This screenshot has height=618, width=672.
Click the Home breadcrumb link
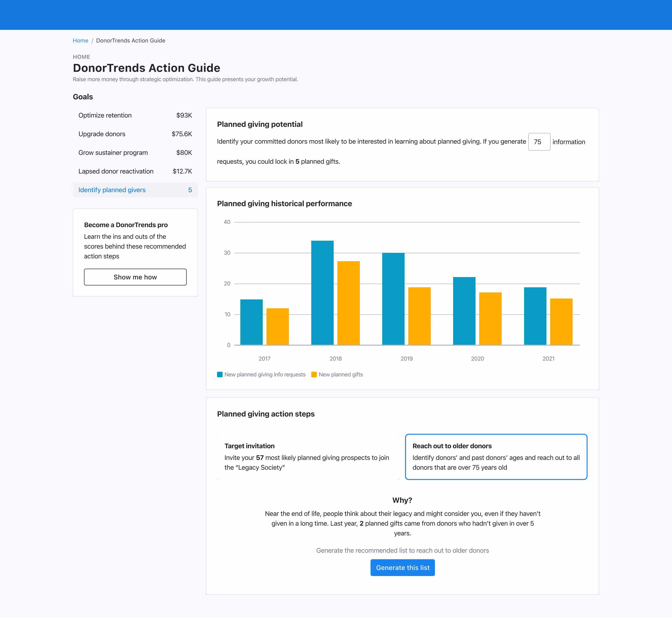pyautogui.click(x=80, y=41)
